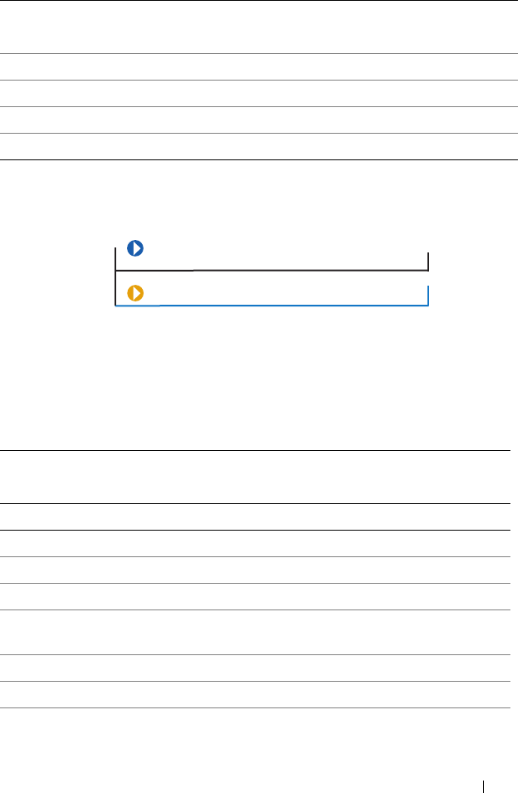Click the orange circular arrow caution icon
This screenshot has width=532, height=793.
135,293
